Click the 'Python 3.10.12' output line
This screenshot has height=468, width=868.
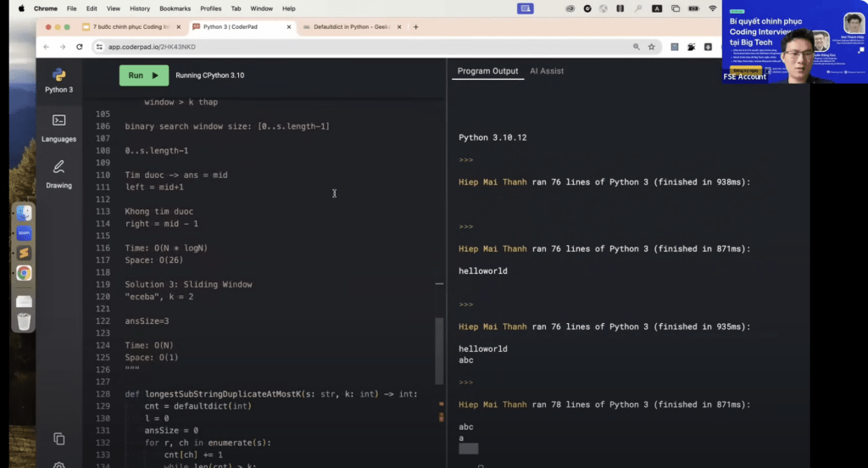point(492,137)
